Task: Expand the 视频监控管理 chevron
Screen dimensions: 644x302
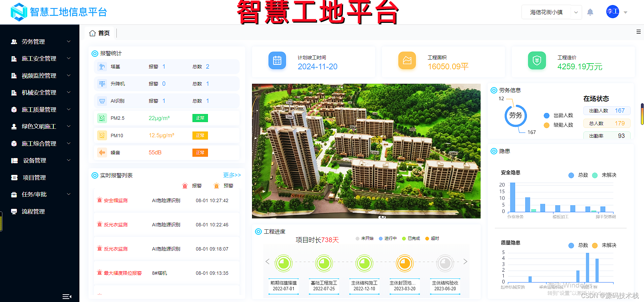Action: click(69, 75)
